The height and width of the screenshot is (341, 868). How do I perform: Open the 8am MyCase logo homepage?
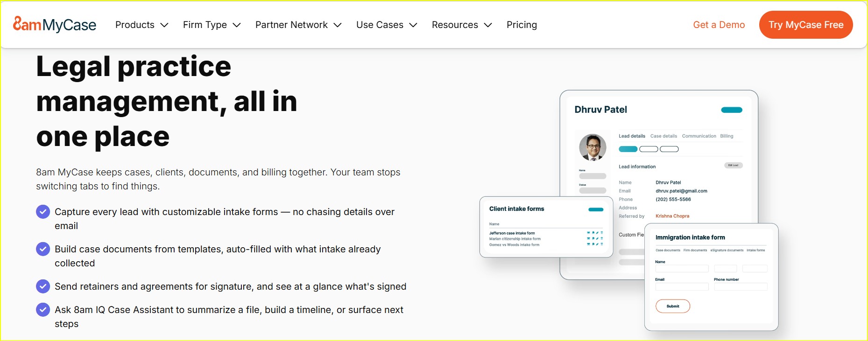(55, 24)
